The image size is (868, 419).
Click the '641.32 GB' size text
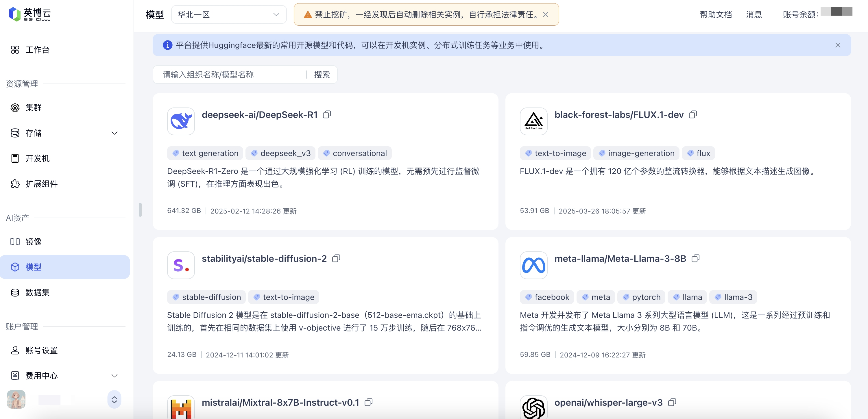[x=184, y=211]
